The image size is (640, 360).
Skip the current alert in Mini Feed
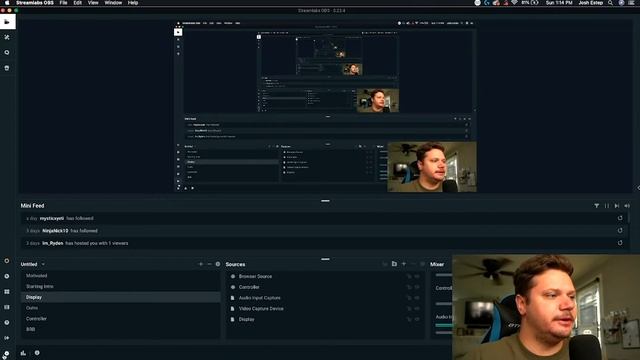pyautogui.click(x=617, y=206)
